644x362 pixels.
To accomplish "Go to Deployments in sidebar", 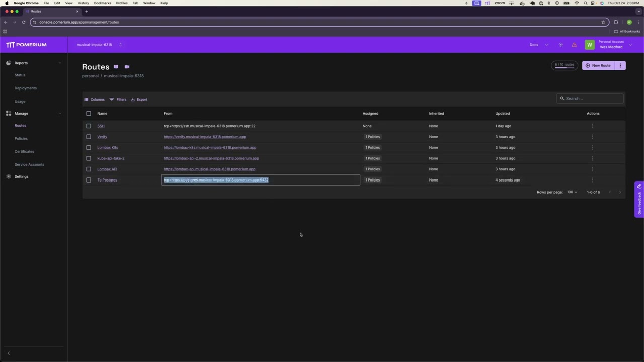I will click(x=25, y=88).
